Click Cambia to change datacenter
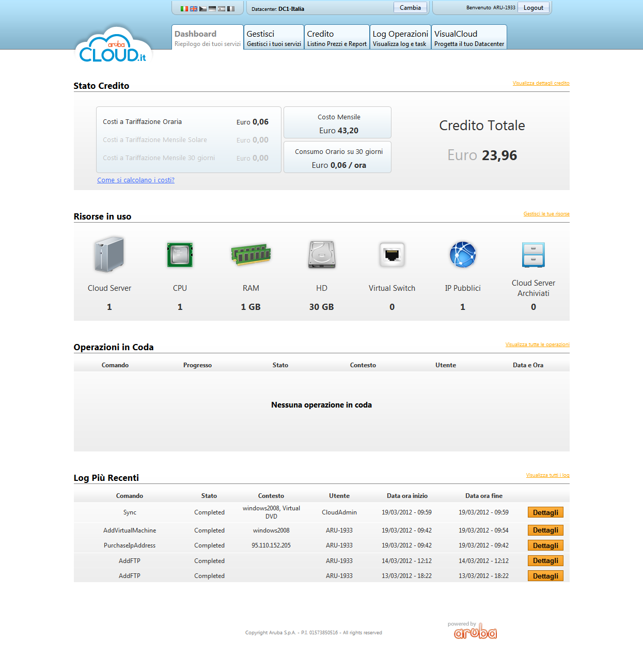The height and width of the screenshot is (672, 643). point(410,7)
